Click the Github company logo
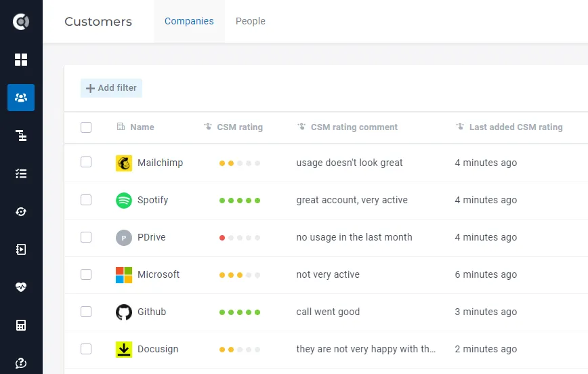Image resolution: width=588 pixels, height=374 pixels. point(124,312)
